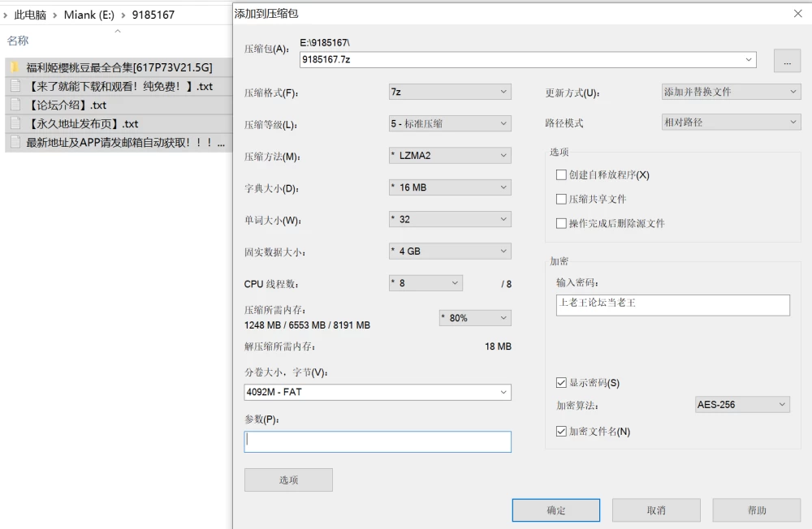Open the 分卷大小 4092M - FAT dropdown

pyautogui.click(x=378, y=392)
